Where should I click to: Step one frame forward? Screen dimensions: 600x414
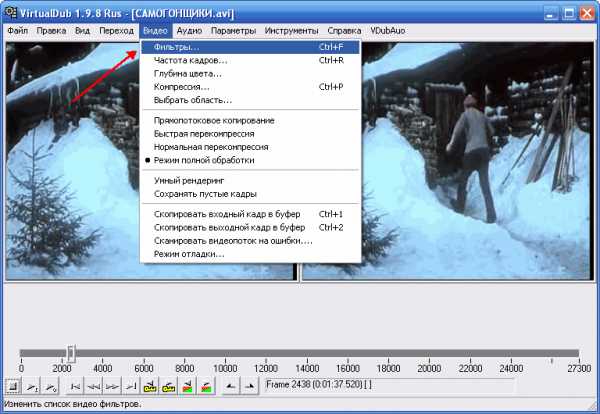click(112, 386)
